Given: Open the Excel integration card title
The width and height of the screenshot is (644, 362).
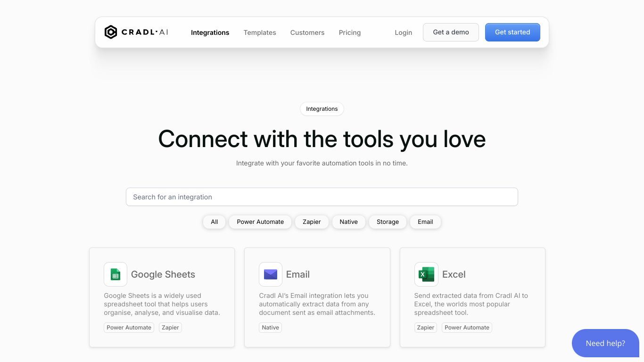Looking at the screenshot, I should (x=454, y=274).
